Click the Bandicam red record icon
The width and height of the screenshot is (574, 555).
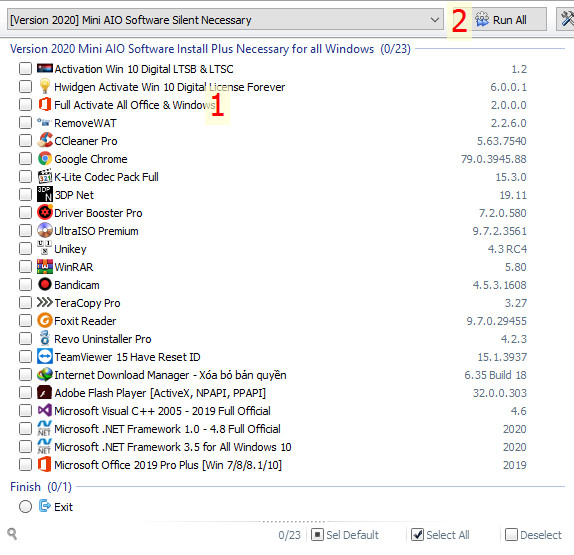point(45,284)
